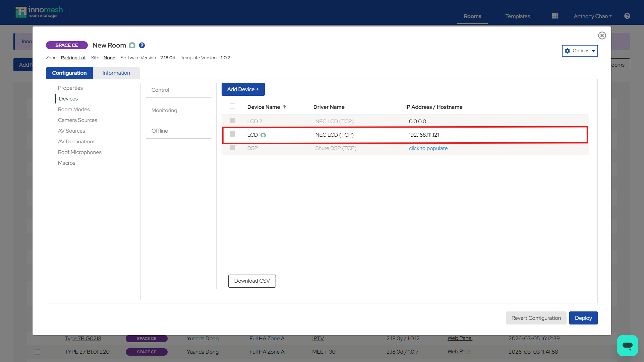
Task: Open the app grid icon in navigation bar
Action: pos(555,16)
